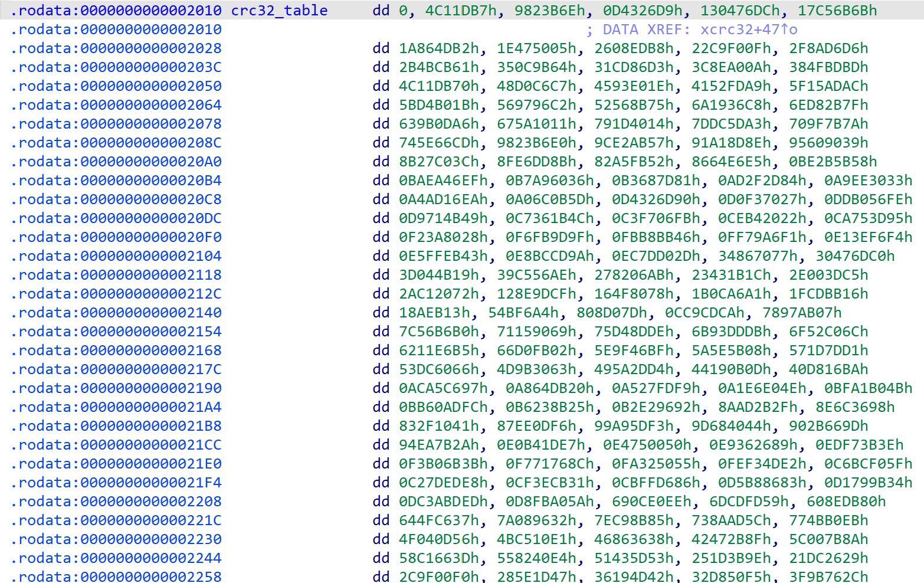The width and height of the screenshot is (924, 583).
Task: Select the value 4C11DB7h in first row
Action: pyautogui.click(x=461, y=11)
